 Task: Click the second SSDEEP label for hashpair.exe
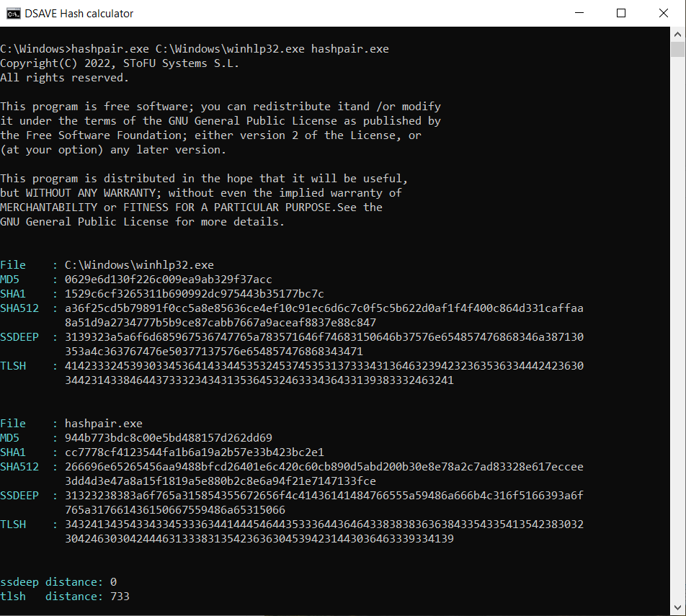(x=19, y=496)
